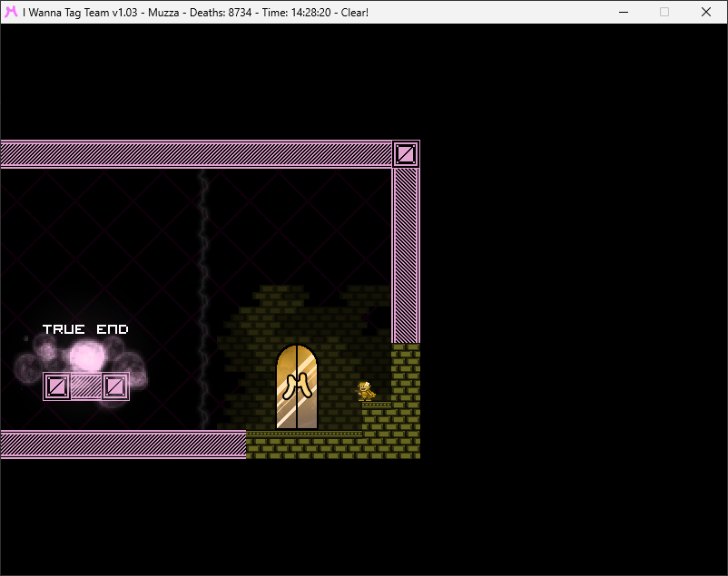This screenshot has height=576, width=728.
Task: Click the right pink crate block below the orb
Action: tap(115, 386)
